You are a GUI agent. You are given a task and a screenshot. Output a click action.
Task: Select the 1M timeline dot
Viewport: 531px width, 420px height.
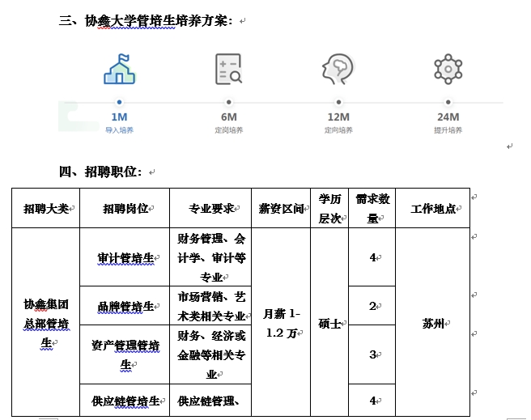click(x=119, y=102)
